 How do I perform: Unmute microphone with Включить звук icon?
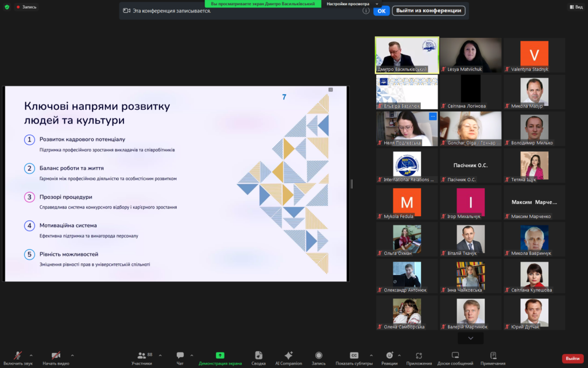17,356
